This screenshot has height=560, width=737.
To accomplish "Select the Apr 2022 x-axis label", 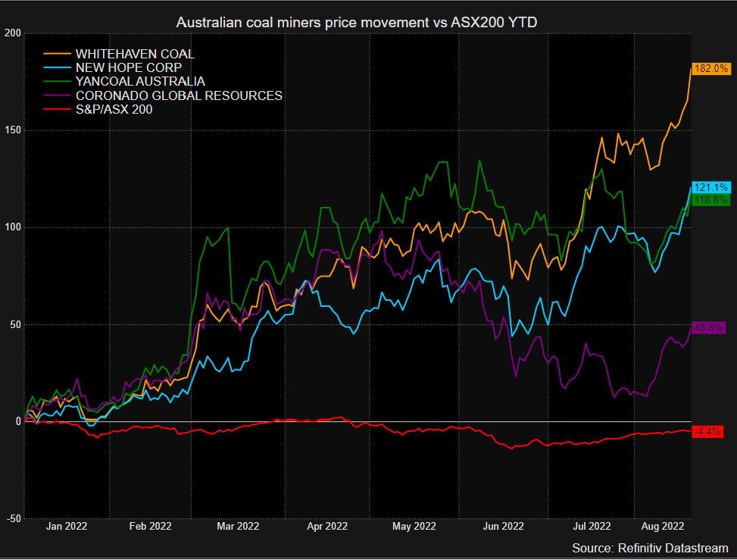I will 326,525.
